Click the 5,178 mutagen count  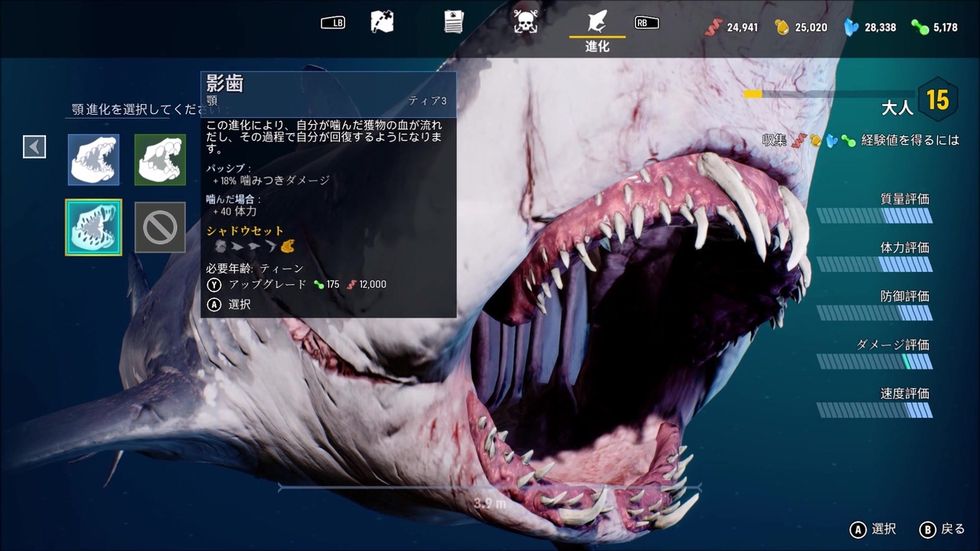point(946,28)
